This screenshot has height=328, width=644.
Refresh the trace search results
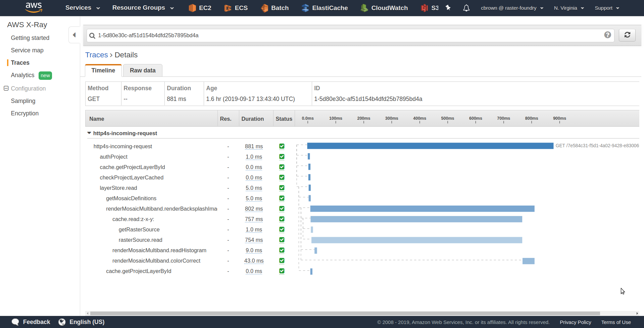coord(627,35)
